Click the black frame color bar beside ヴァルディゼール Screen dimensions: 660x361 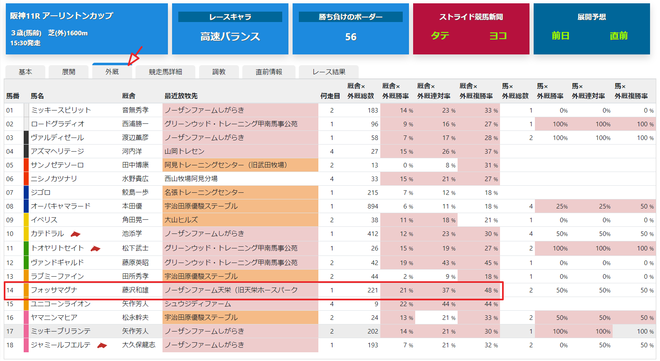27,138
